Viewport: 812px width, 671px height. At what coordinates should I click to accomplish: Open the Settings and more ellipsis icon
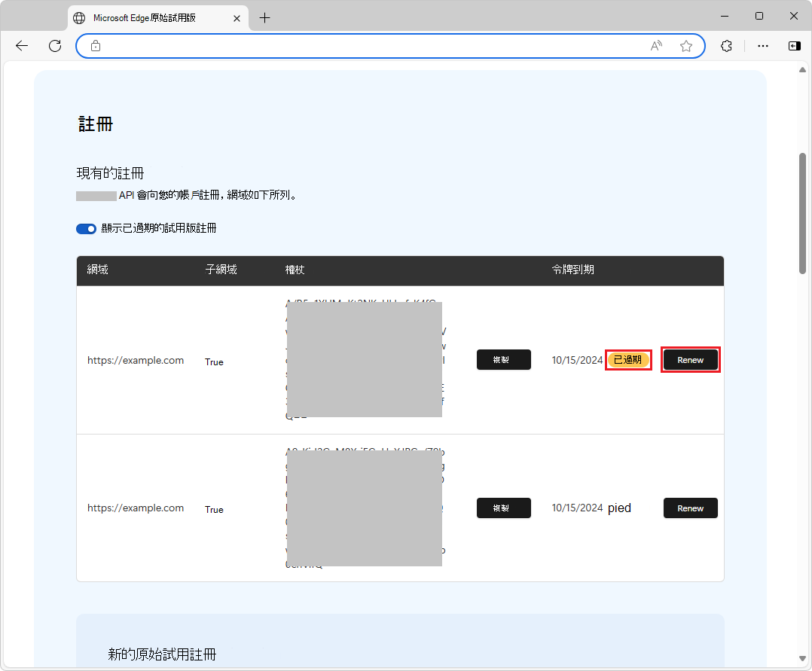point(763,46)
